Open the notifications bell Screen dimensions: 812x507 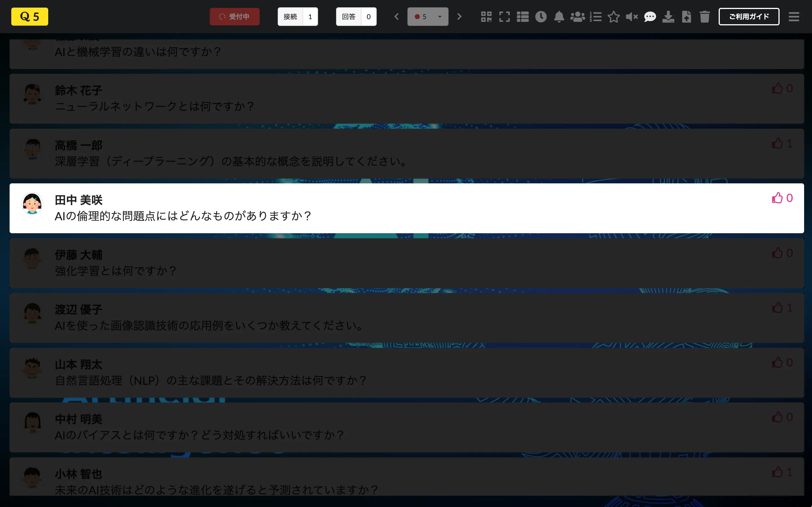point(559,16)
